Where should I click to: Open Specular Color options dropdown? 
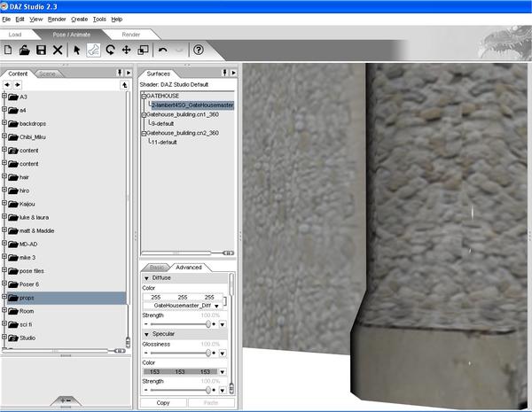pyautogui.click(x=223, y=372)
